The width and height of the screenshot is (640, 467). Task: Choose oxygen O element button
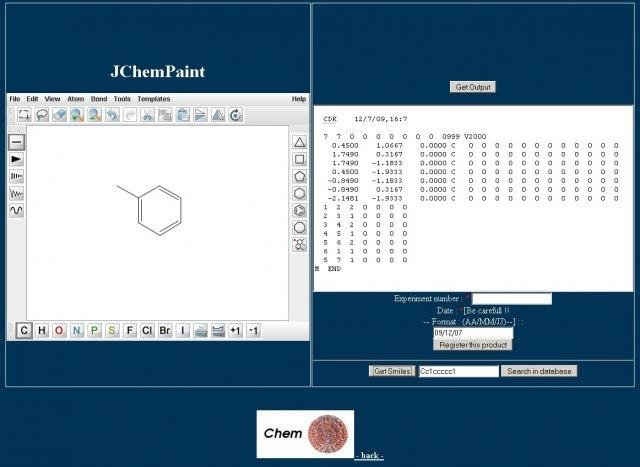pyautogui.click(x=59, y=330)
